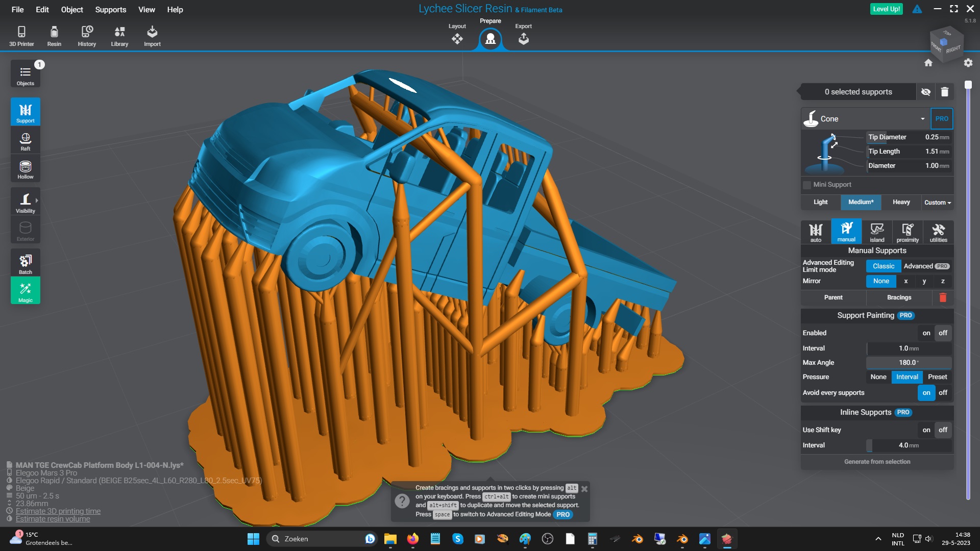Open the Custom preset dropdown
Screen dimensions: 980x551
937,203
